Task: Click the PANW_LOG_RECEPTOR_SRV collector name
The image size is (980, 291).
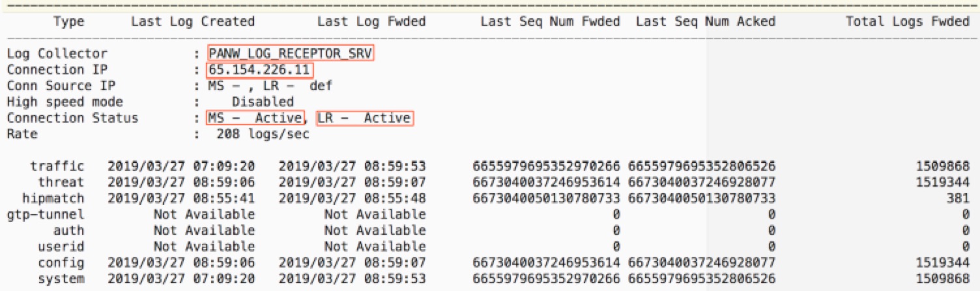Action: [291, 54]
